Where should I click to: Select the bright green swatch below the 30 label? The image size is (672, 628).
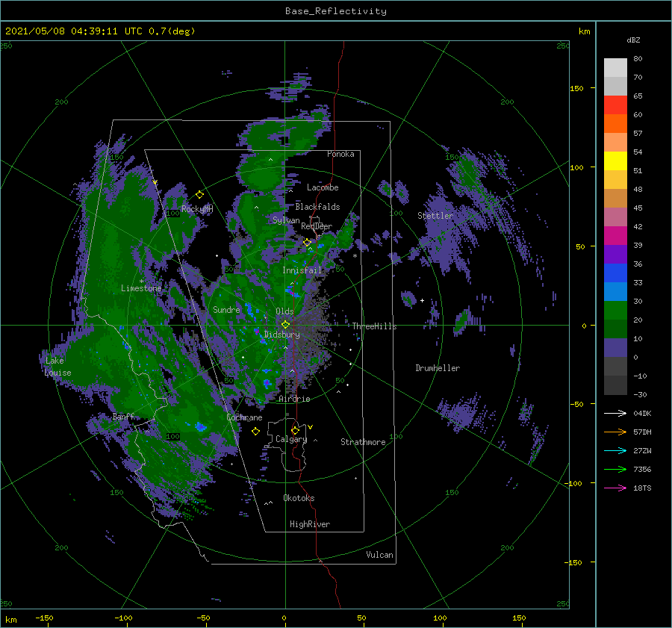615,311
